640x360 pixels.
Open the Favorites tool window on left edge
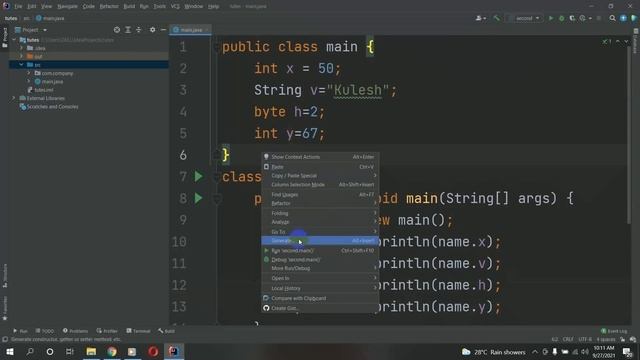coord(4,308)
